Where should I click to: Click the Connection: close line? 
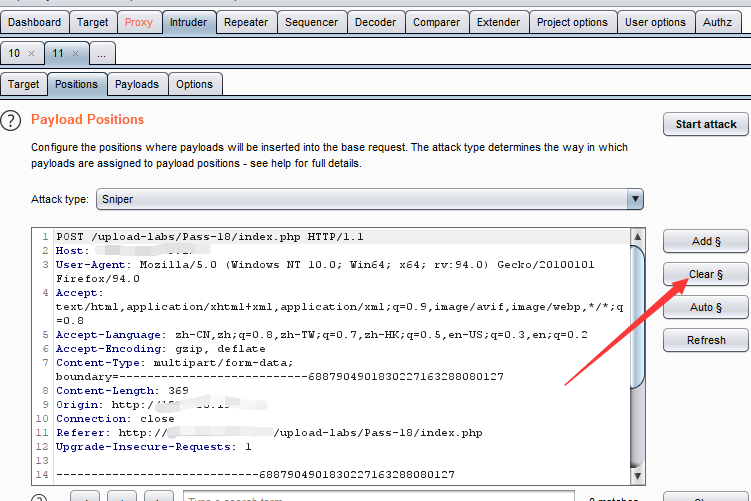point(115,419)
